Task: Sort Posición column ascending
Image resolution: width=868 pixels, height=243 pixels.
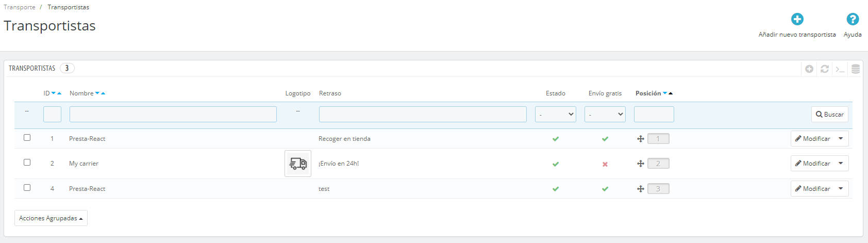Action: [671, 93]
